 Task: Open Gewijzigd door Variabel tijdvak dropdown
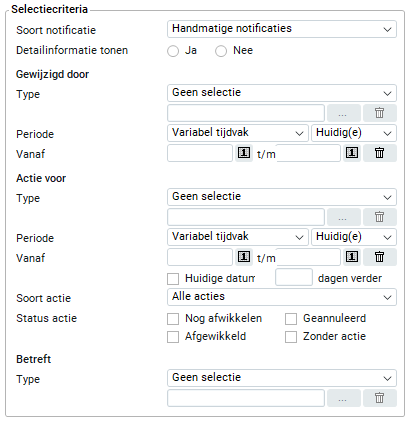(x=238, y=133)
